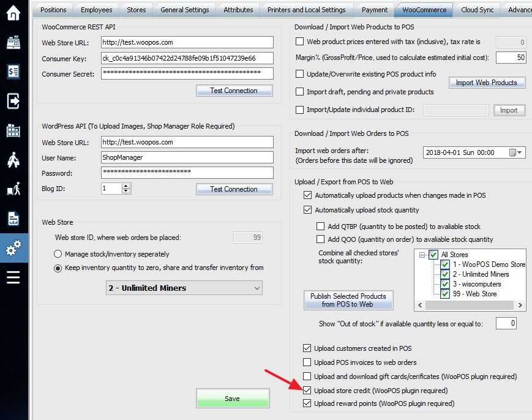Check Add QOO to available stock quantity
This screenshot has width=532, height=420.
click(320, 239)
